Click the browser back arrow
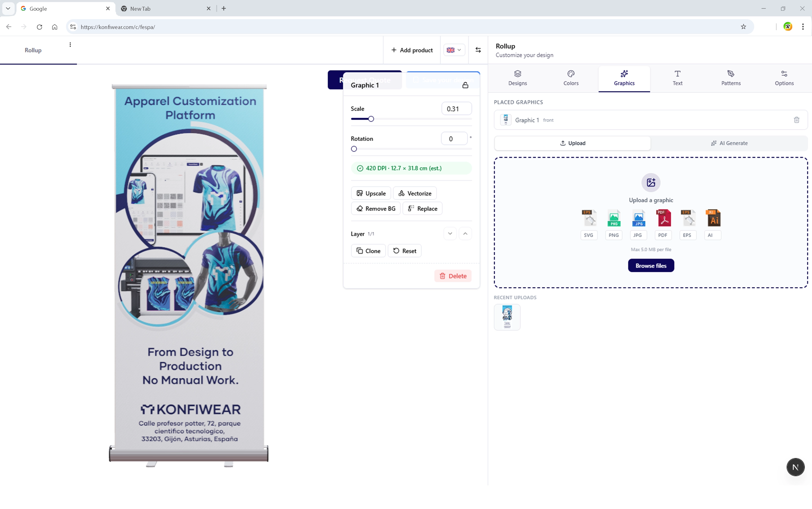Screen dimensions: 812x509 point(9,27)
